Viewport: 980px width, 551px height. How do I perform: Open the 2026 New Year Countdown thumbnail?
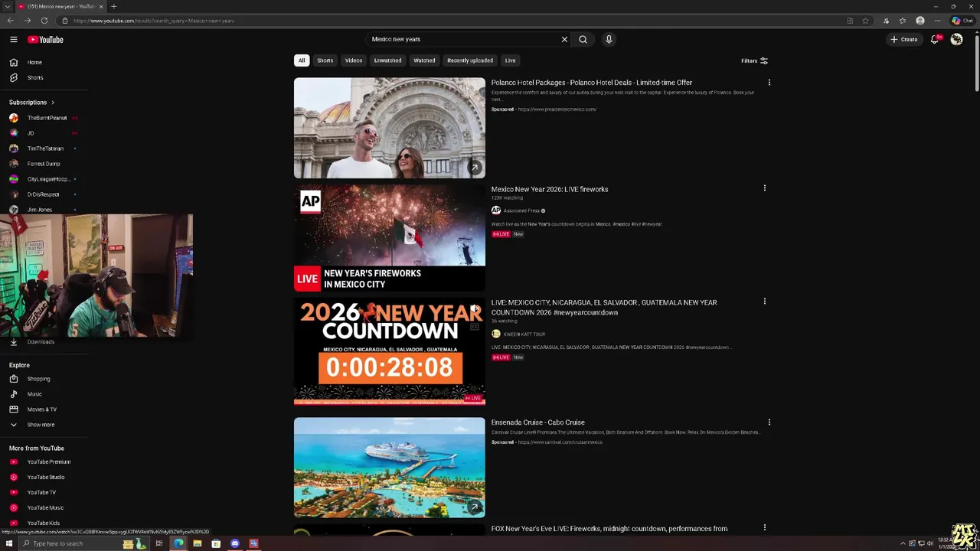pos(390,351)
